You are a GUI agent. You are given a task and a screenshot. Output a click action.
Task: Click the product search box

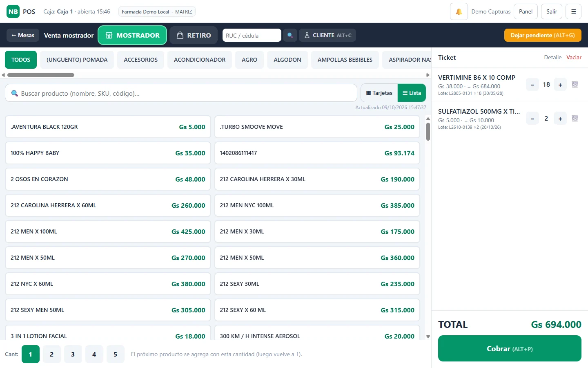pyautogui.click(x=181, y=93)
